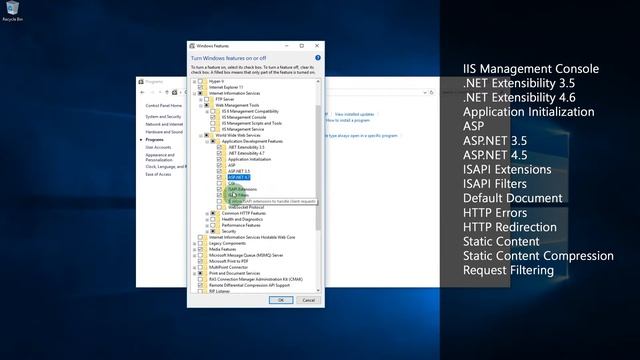
Task: Click the Programs window title bar icon
Action: pyautogui.click(x=141, y=82)
